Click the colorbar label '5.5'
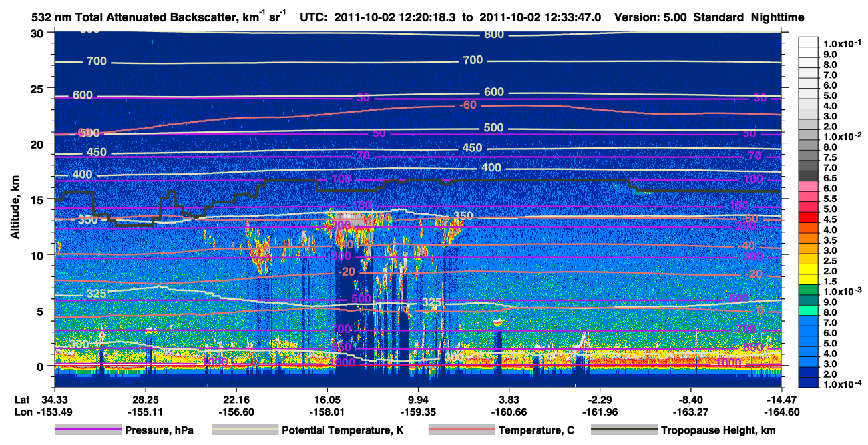This screenshot has width=868, height=445. [x=830, y=199]
